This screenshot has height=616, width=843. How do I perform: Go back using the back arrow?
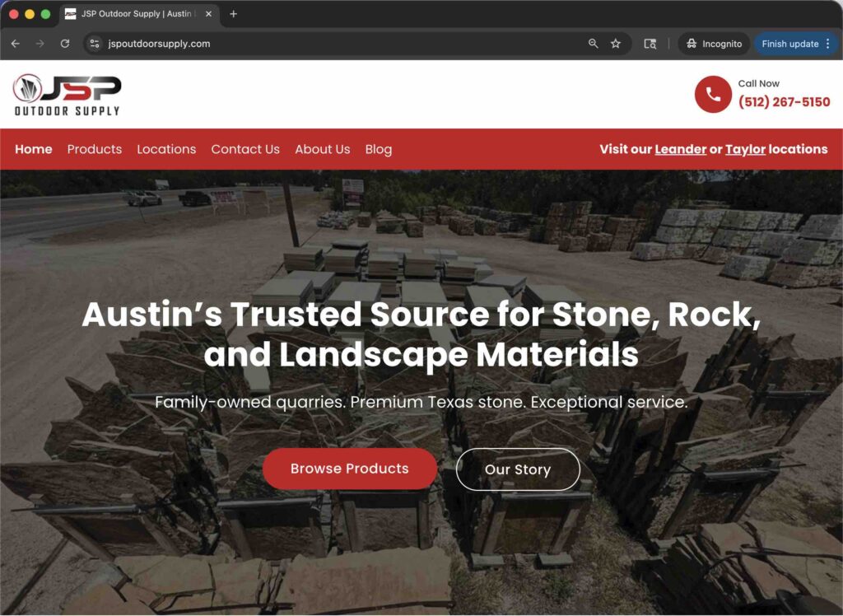tap(15, 44)
